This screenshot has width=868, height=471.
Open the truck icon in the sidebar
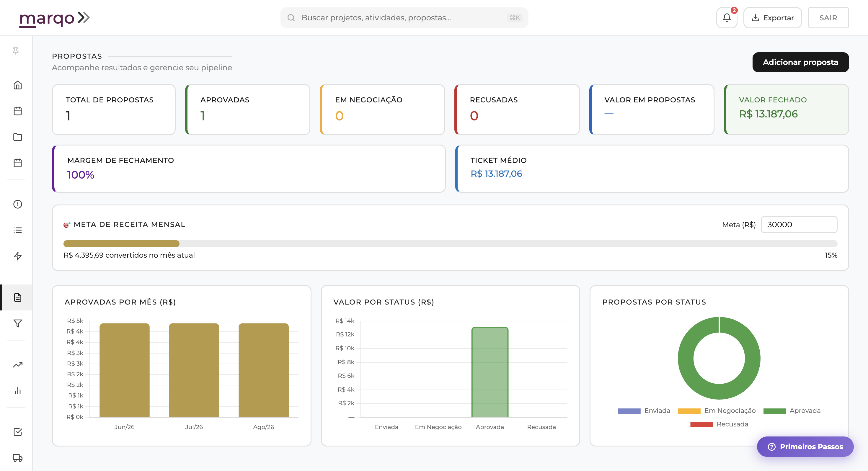(x=17, y=458)
